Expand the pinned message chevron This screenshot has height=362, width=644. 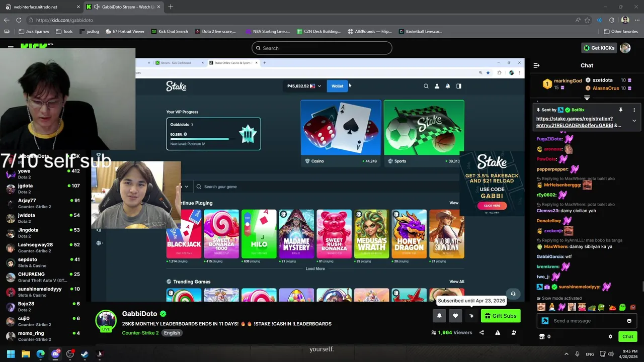634,121
